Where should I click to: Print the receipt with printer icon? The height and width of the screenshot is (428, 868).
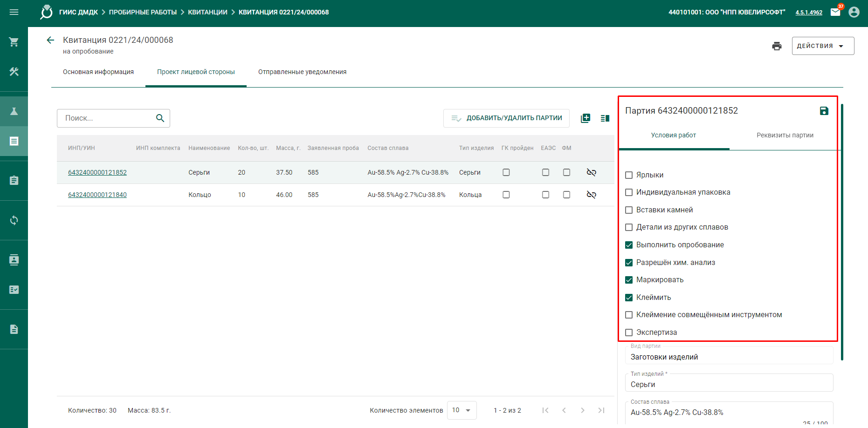click(777, 46)
